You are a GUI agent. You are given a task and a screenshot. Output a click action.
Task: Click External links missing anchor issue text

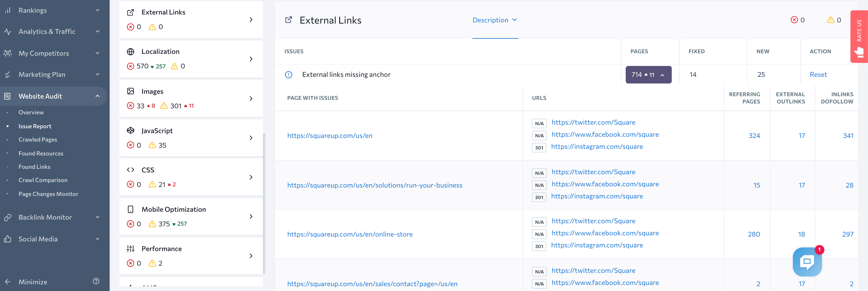346,75
